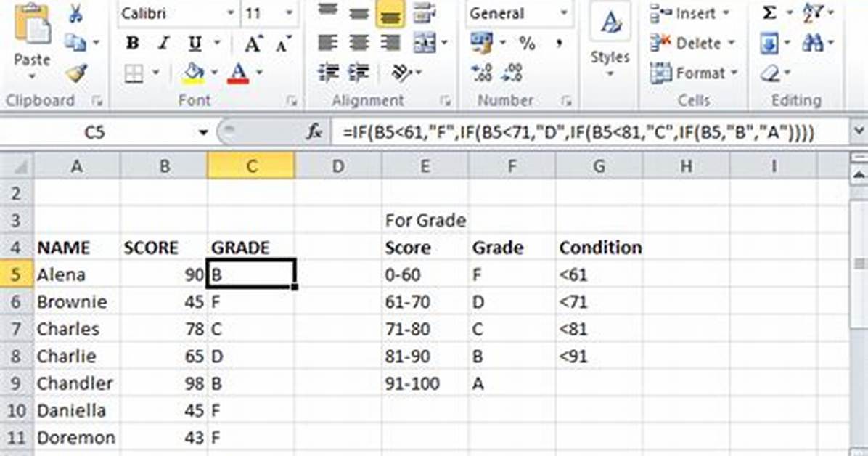Open the Styles gallery button
Viewport: 868px width, 456px height.
[x=610, y=41]
